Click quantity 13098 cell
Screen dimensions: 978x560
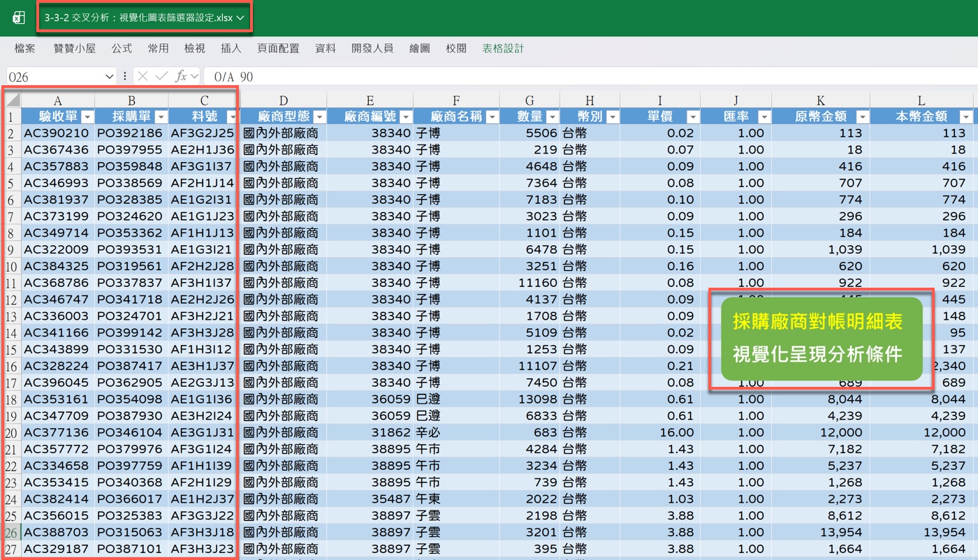(530, 399)
